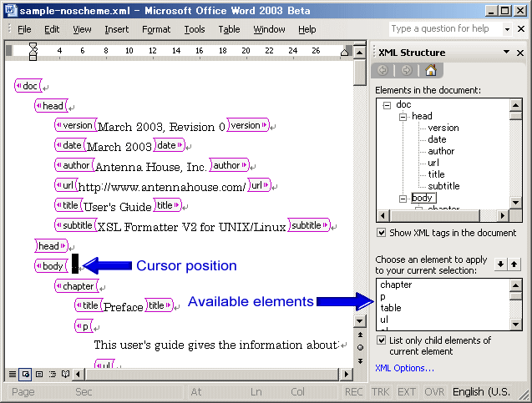Toggle TRK track changes indicator
The width and height of the screenshot is (532, 403).
pos(380,392)
